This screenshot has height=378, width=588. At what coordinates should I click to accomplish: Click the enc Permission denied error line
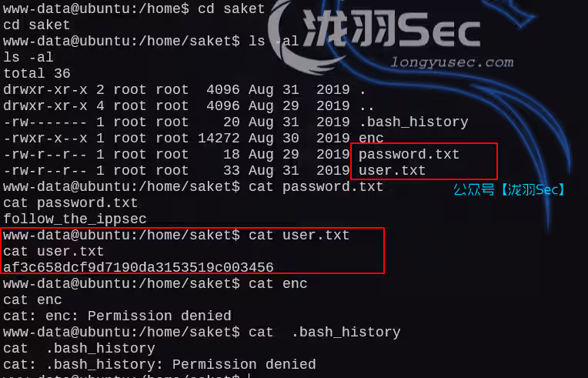tap(117, 316)
